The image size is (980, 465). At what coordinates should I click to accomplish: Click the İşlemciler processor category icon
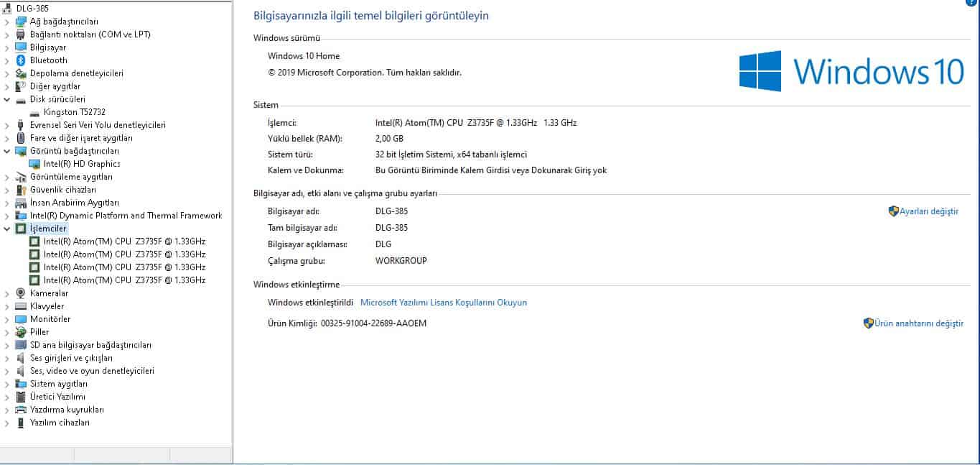tap(21, 229)
